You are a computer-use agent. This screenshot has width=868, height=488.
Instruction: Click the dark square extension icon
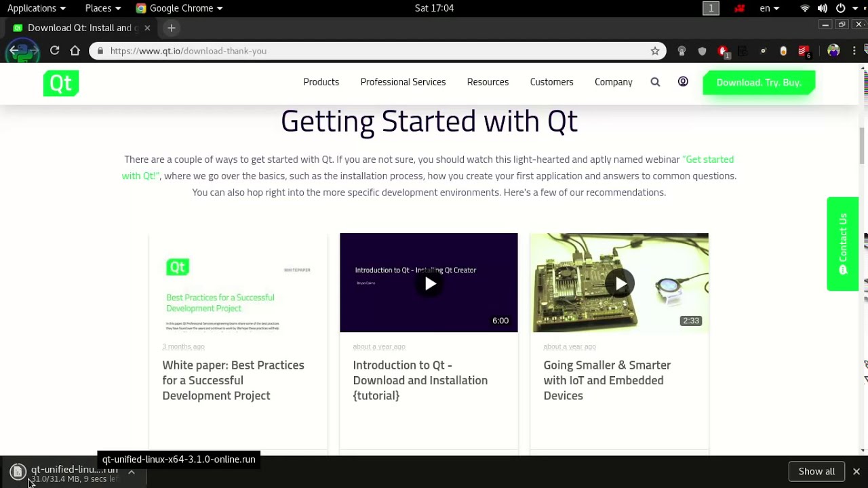pyautogui.click(x=743, y=51)
